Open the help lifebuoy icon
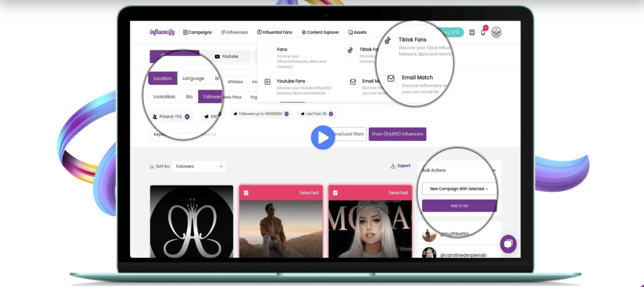644x287 pixels. tap(472, 32)
